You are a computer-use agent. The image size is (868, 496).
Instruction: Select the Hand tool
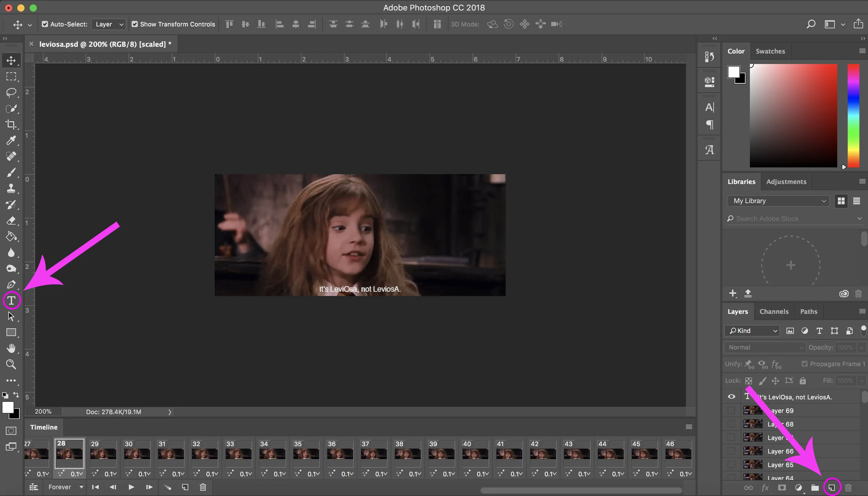(x=11, y=348)
